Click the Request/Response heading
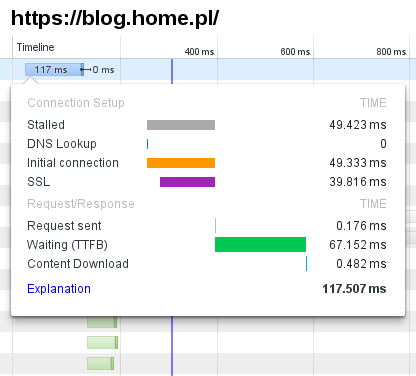The width and height of the screenshot is (416, 376). (x=81, y=204)
